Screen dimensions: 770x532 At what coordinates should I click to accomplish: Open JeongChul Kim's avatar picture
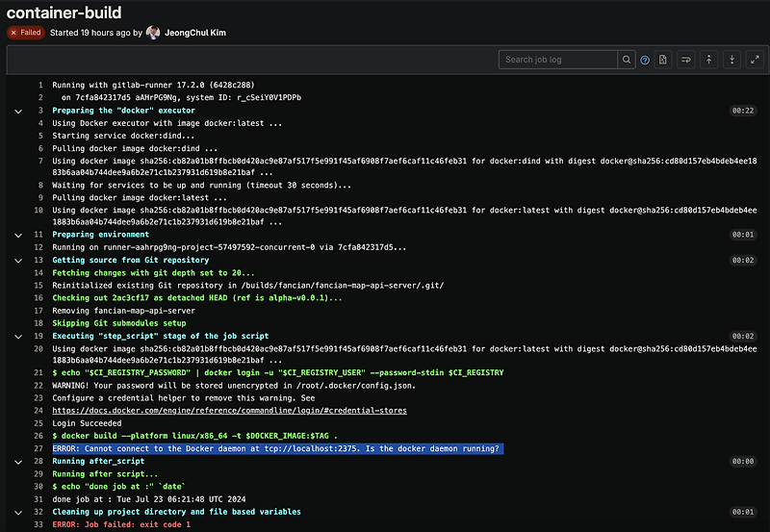(153, 33)
